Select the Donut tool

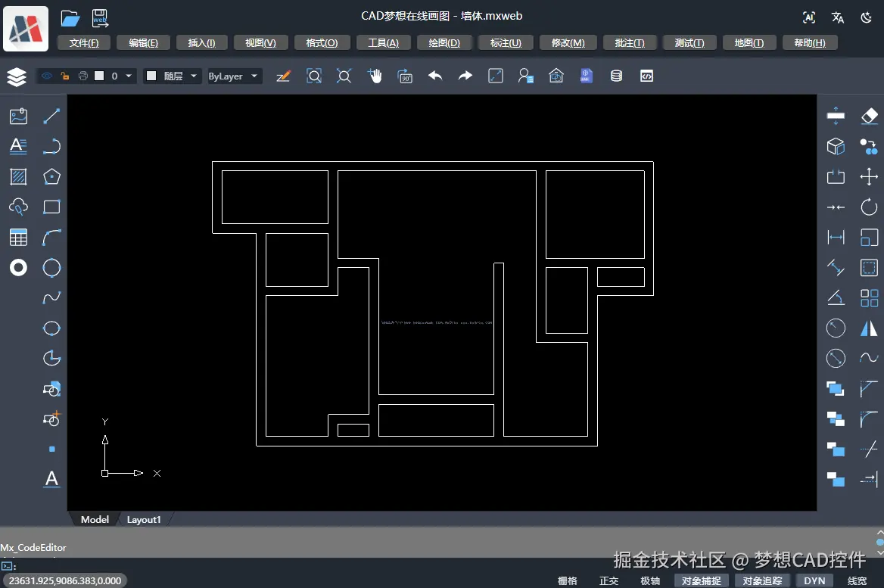(18, 268)
